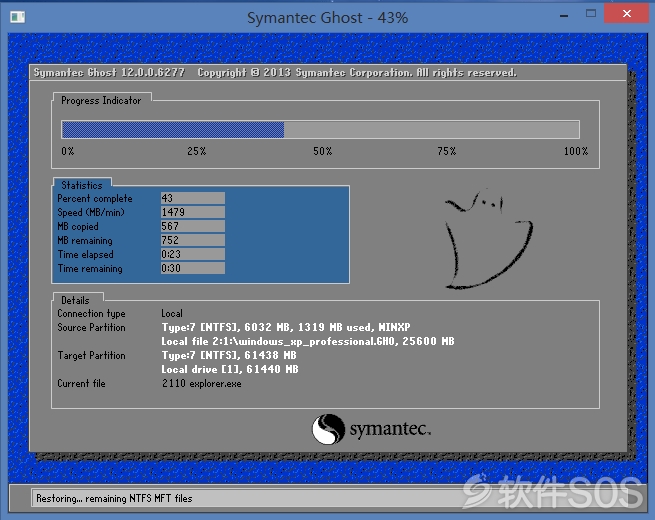Click the Symantec Ghost - 43% title text
This screenshot has height=520, width=655.
[x=328, y=18]
